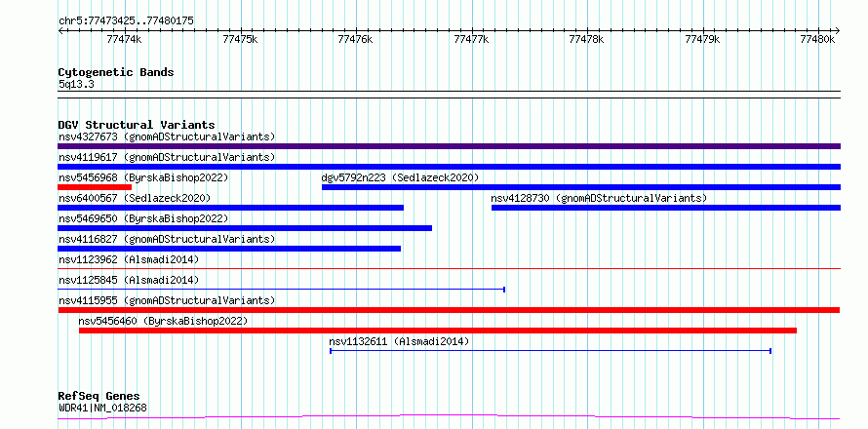Click the nsv4327673 purple variant bar
This screenshot has width=868, height=429.
tap(449, 146)
